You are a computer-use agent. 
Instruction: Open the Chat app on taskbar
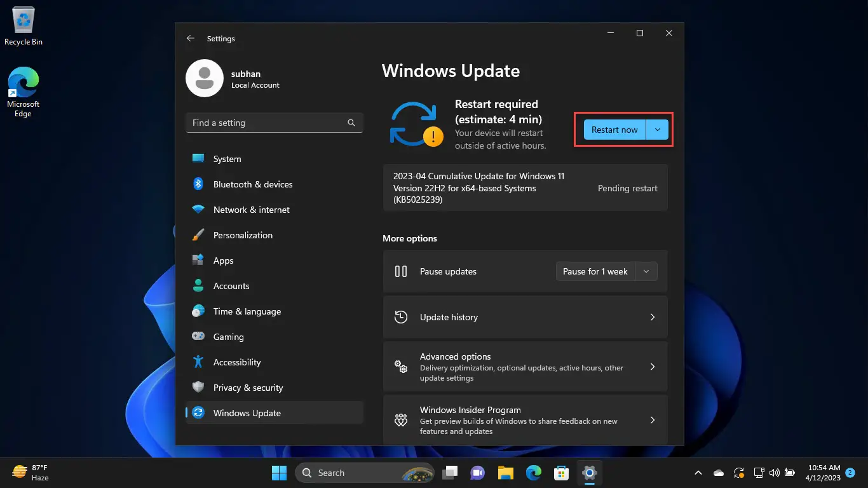477,473
